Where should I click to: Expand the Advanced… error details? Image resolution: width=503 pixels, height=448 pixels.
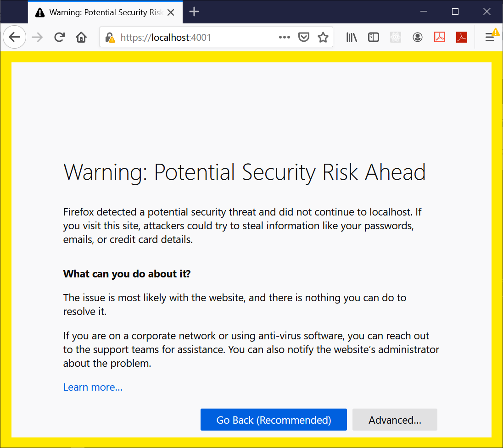point(395,420)
